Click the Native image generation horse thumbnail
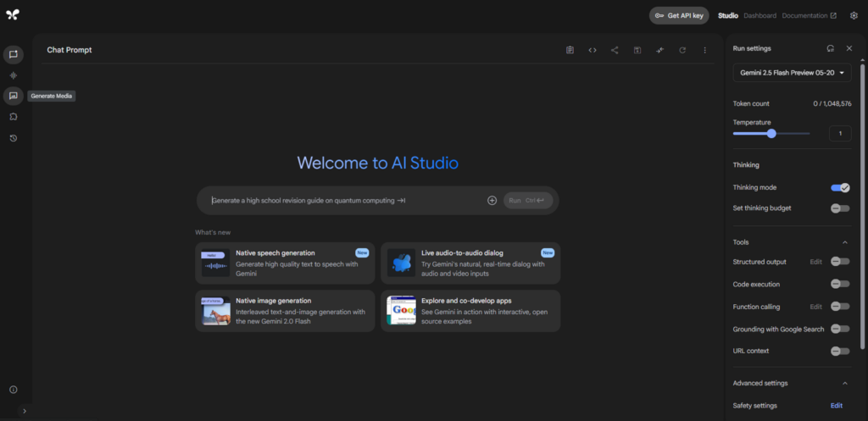The height and width of the screenshot is (421, 868). coord(215,310)
